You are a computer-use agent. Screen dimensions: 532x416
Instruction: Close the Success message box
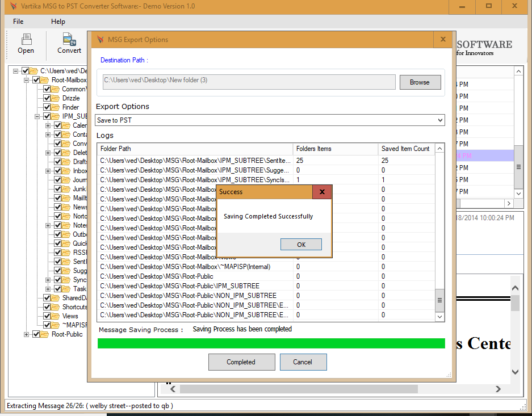click(x=322, y=192)
